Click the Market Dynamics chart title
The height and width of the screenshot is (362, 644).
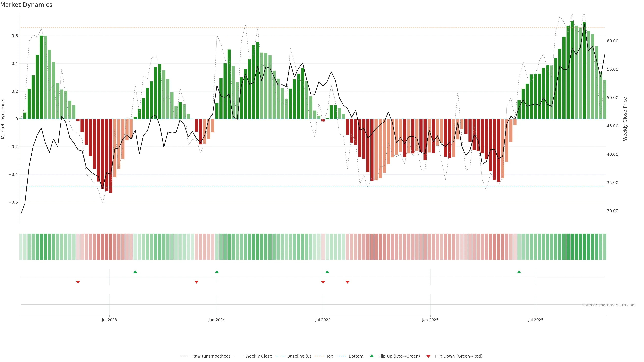point(26,5)
